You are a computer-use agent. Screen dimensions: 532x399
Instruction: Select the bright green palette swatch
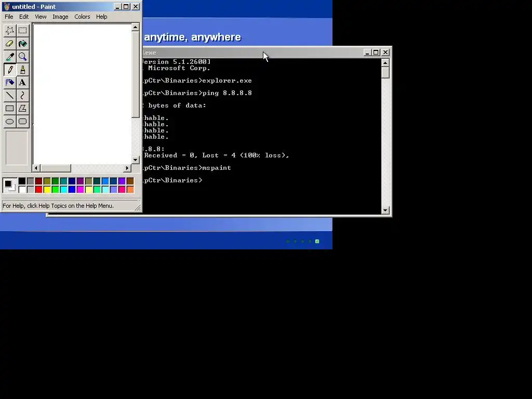pos(55,189)
